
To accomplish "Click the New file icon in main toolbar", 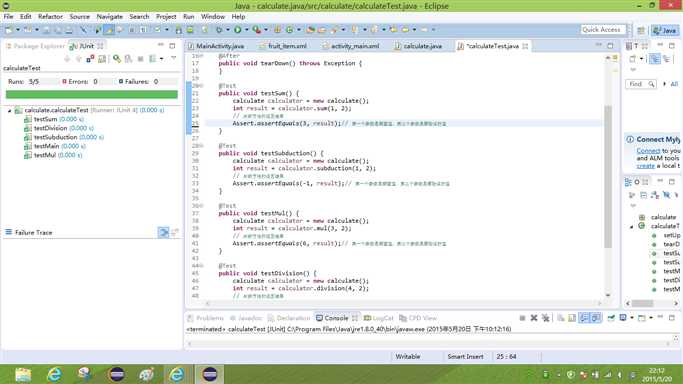I will coord(9,30).
